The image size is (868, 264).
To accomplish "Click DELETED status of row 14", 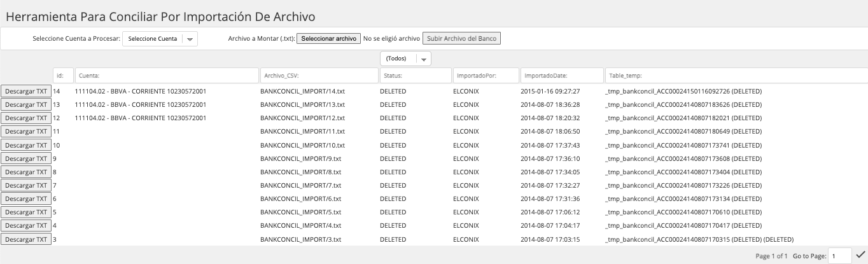I will coord(393,92).
